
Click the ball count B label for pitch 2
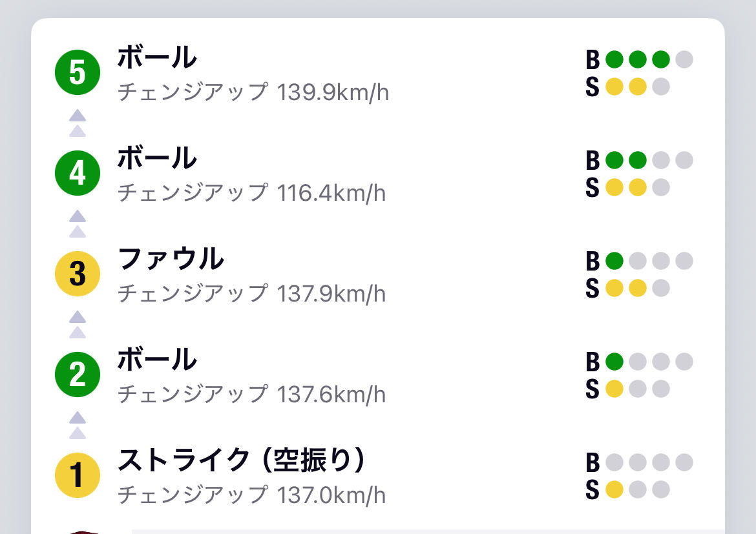pyautogui.click(x=593, y=362)
